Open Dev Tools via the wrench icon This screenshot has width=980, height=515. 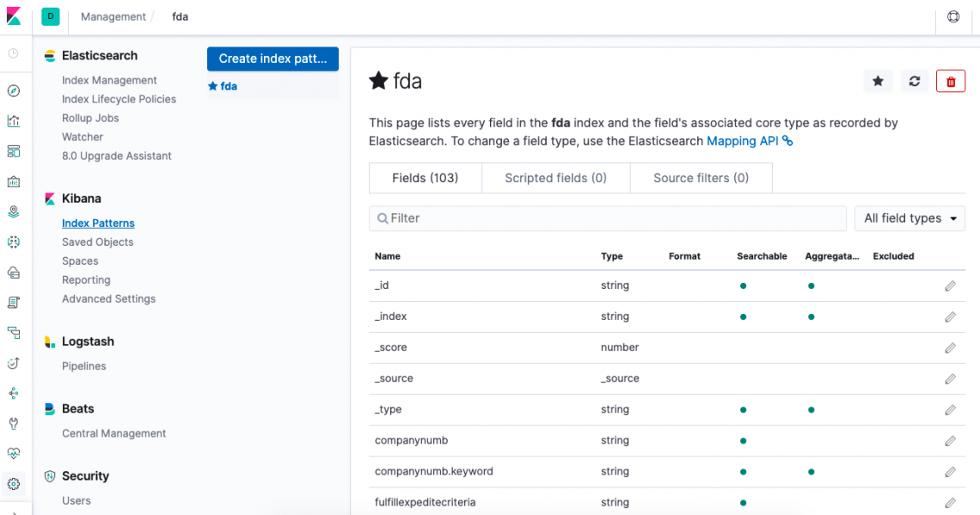pos(14,423)
